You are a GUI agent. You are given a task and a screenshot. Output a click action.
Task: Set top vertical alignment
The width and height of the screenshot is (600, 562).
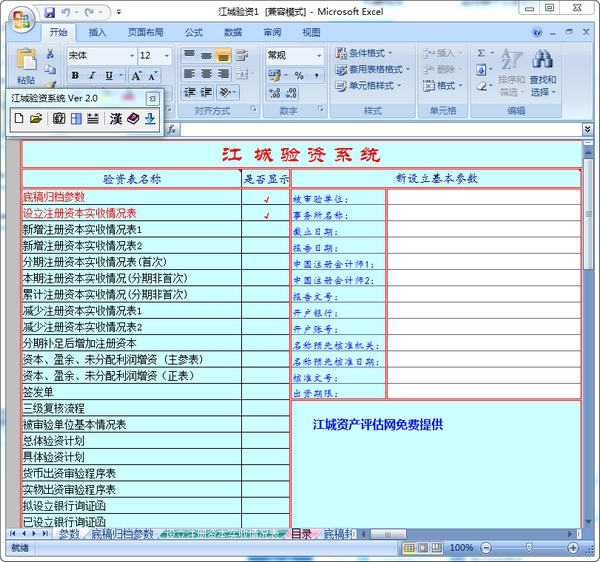pyautogui.click(x=189, y=55)
